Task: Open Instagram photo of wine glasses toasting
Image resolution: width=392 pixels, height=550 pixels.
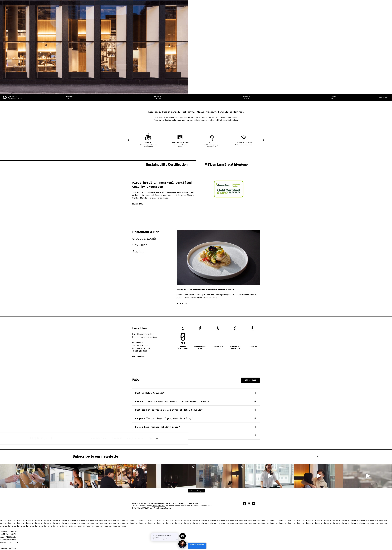Action: click(x=24, y=476)
